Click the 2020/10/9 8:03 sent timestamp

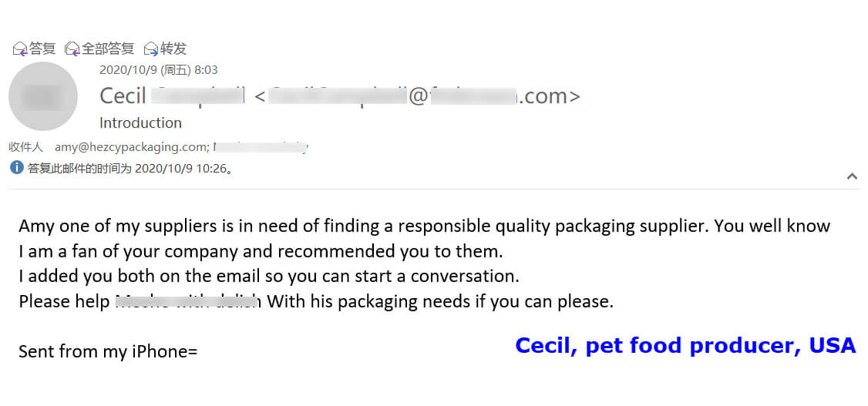[x=159, y=70]
